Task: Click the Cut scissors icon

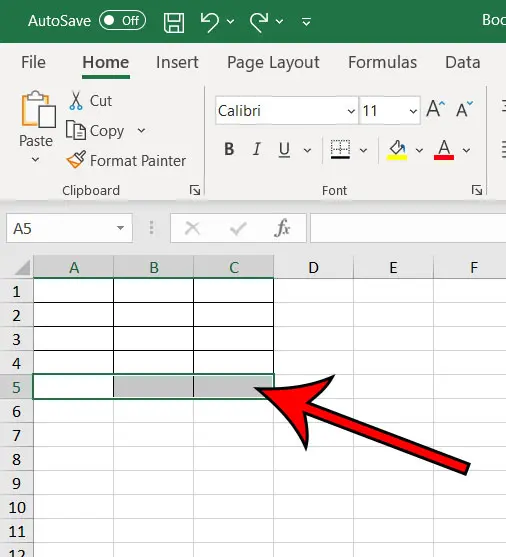Action: 76,101
